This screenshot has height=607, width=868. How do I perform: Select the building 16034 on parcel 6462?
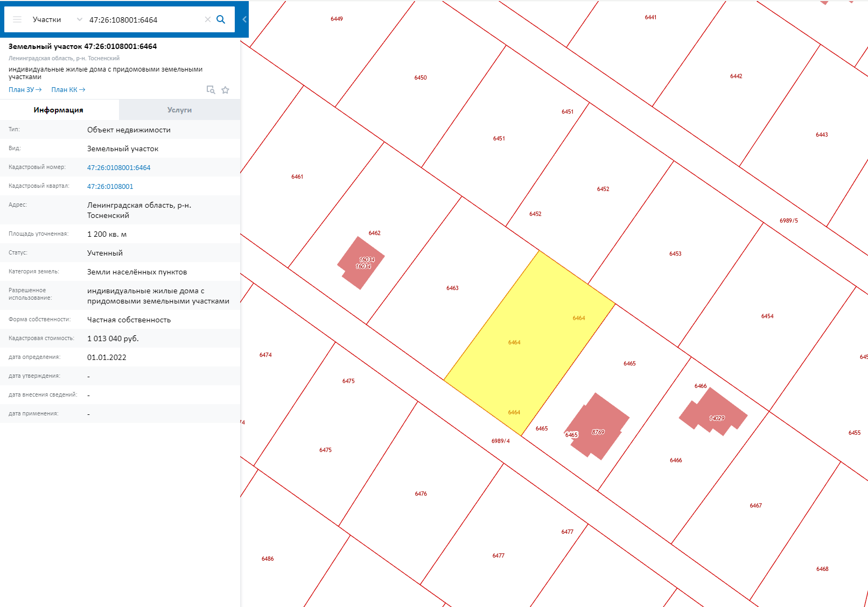361,263
